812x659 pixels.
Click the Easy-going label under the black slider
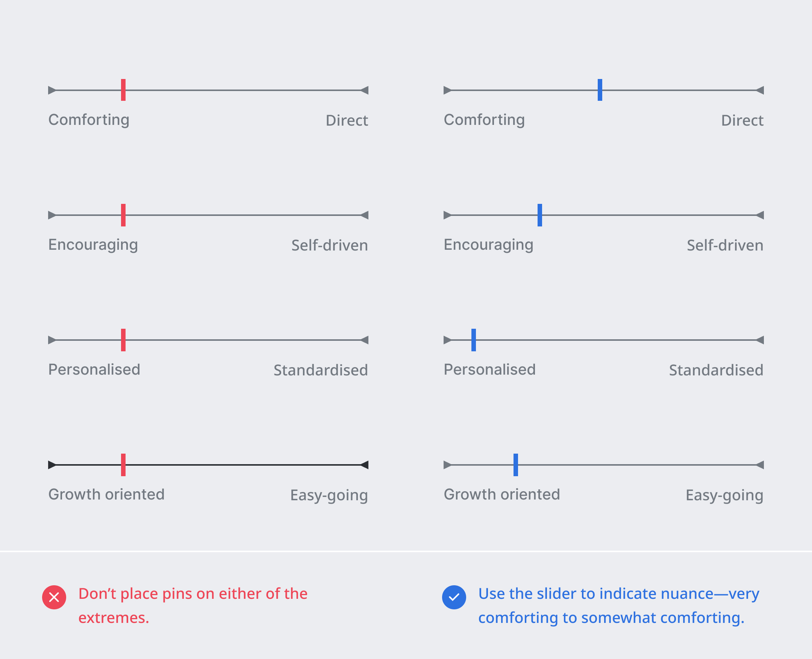pos(329,495)
